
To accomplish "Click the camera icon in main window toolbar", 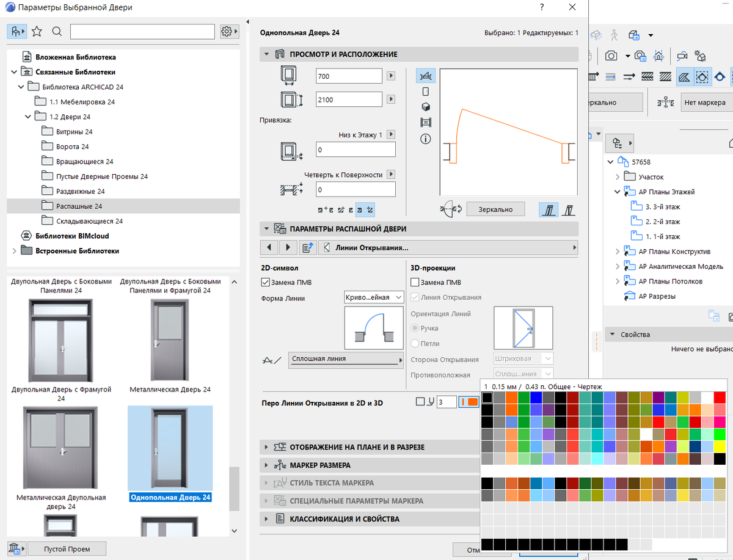I will click(x=611, y=56).
